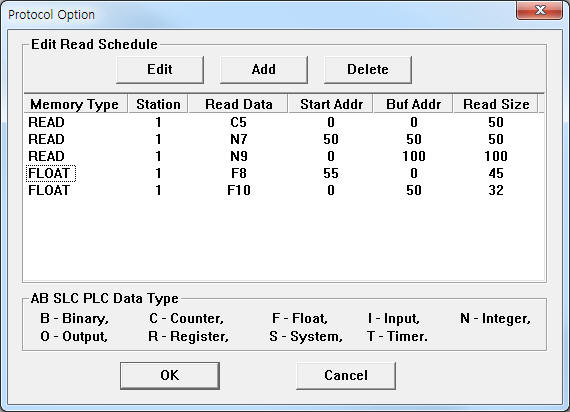Screen dimensions: 570x412
Task: Select the FLOAT row reading F10
Action: pyautogui.click(x=284, y=191)
